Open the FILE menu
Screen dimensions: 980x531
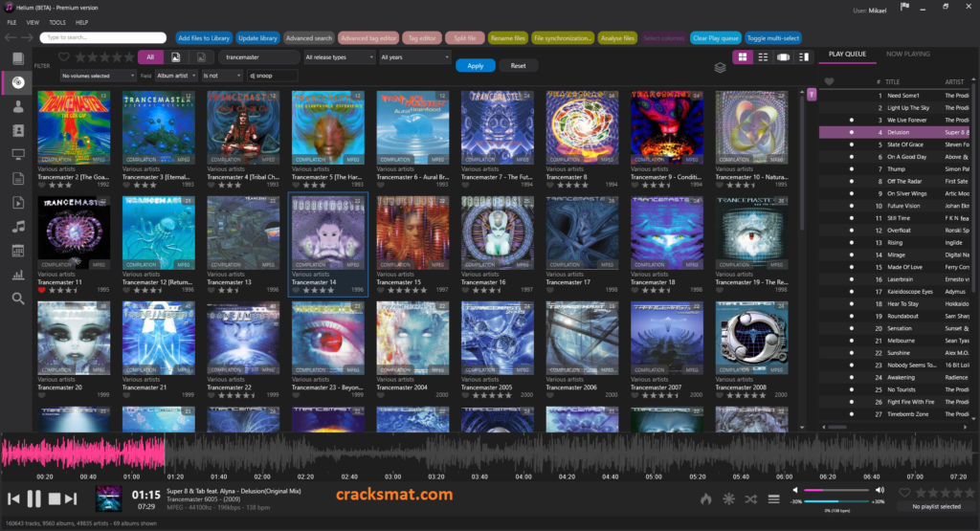point(11,23)
